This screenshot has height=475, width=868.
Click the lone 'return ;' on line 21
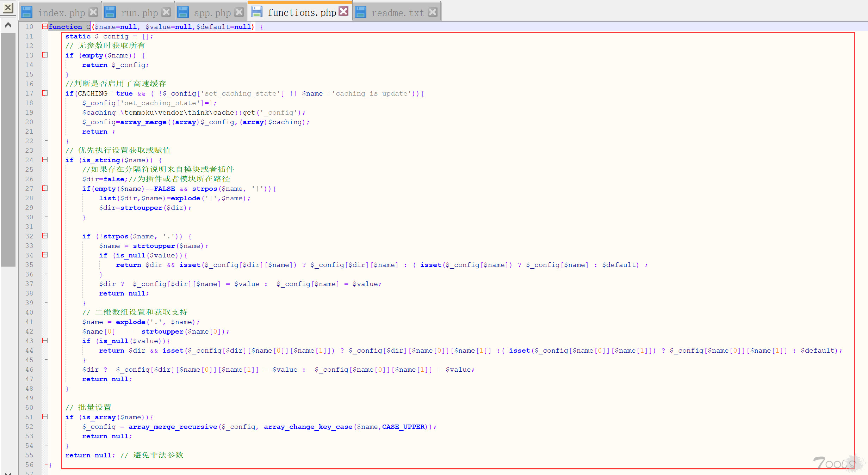point(99,132)
